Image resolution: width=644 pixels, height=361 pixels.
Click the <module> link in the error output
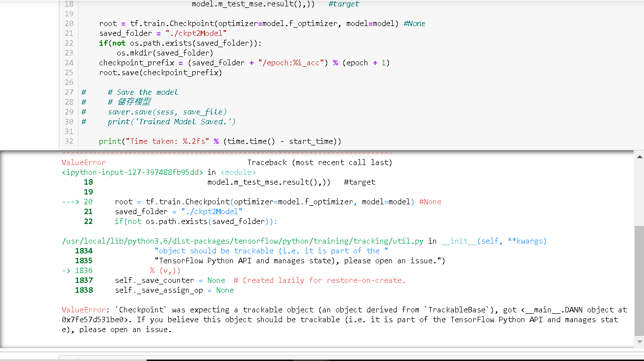coord(237,172)
